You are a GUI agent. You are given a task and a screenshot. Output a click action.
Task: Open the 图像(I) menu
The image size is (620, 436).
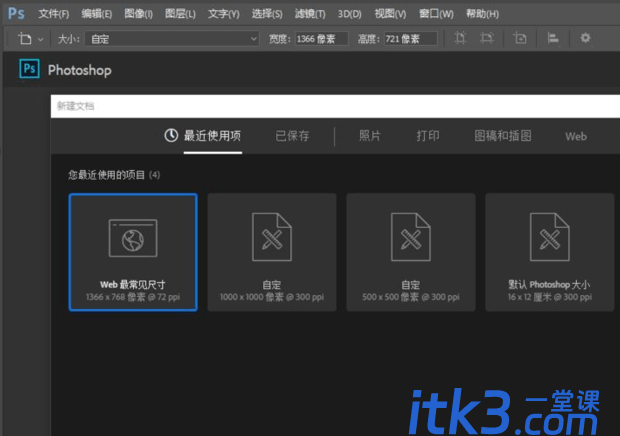click(x=138, y=14)
